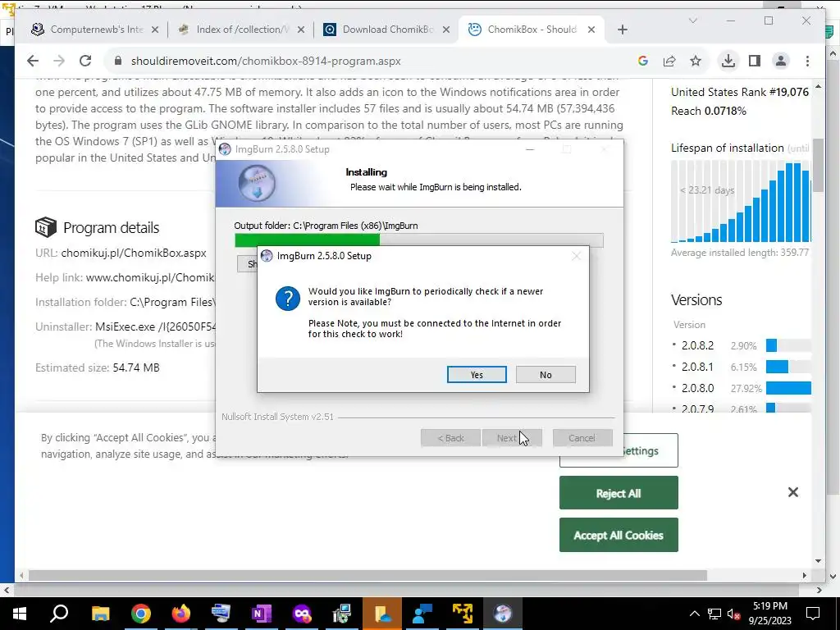Viewport: 840px width, 630px height.
Task: Open ImgBurn setup taskbar icon
Action: click(x=503, y=614)
